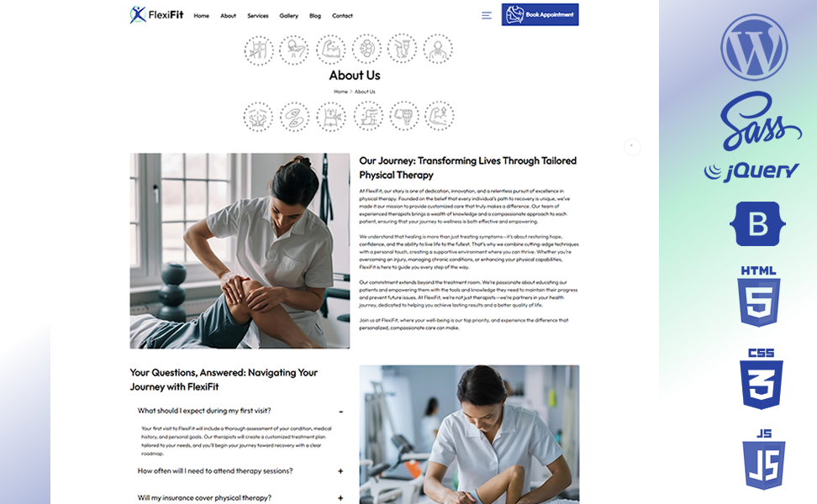The width and height of the screenshot is (817, 504).
Task: Open the Services menu item
Action: [x=257, y=16]
